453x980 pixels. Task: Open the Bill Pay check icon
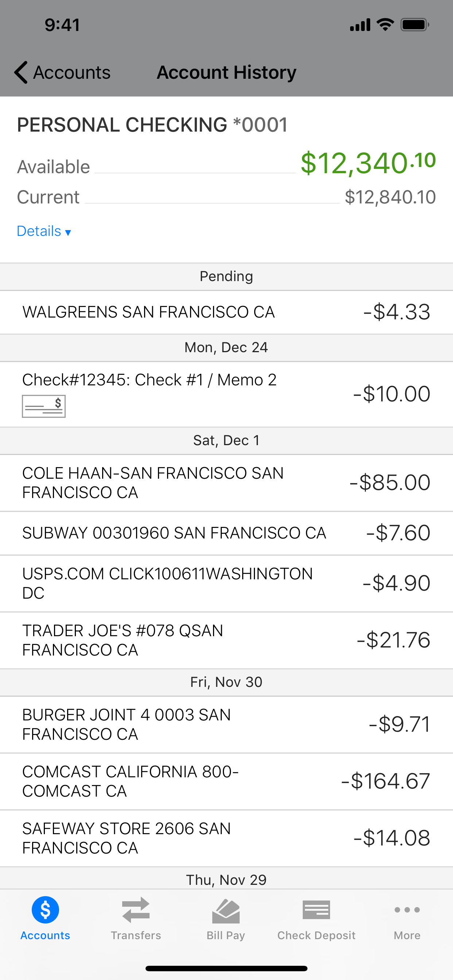(x=226, y=911)
